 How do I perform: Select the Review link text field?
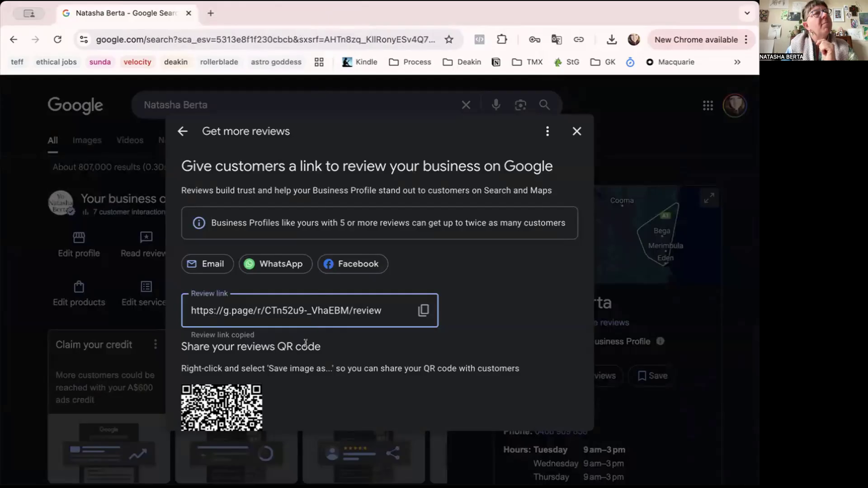pos(310,310)
